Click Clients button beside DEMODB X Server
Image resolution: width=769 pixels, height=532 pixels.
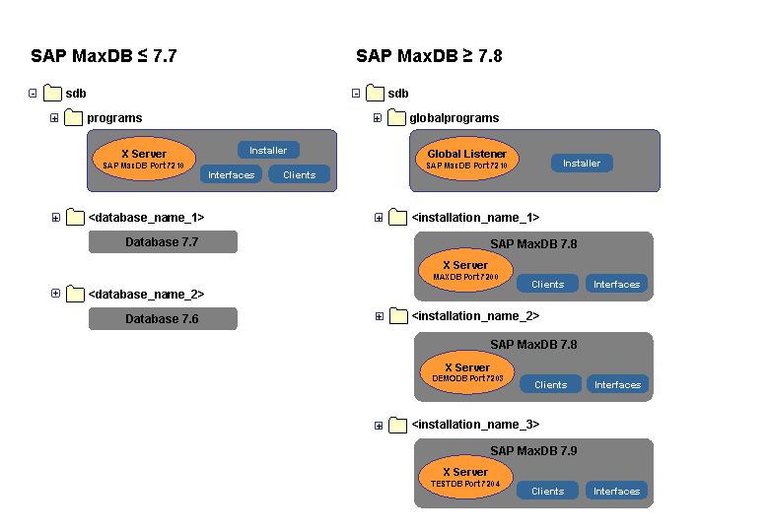click(x=551, y=385)
